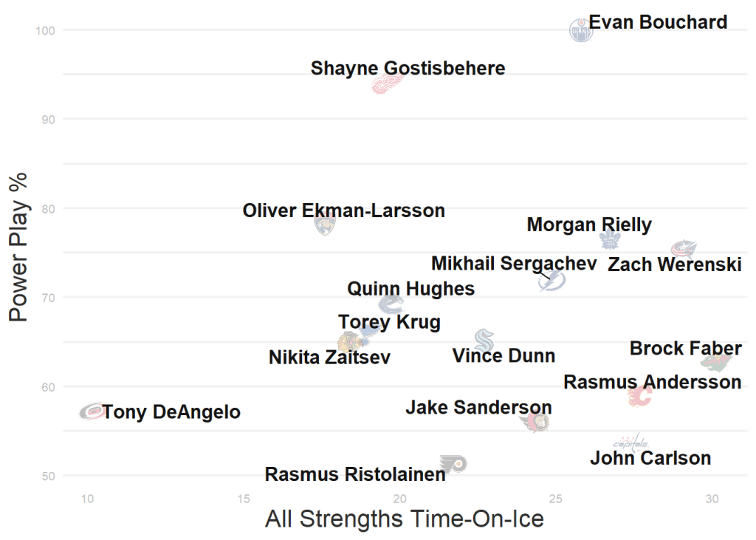Click the Florida Panthers logo point
The height and width of the screenshot is (540, 756).
coord(323,224)
